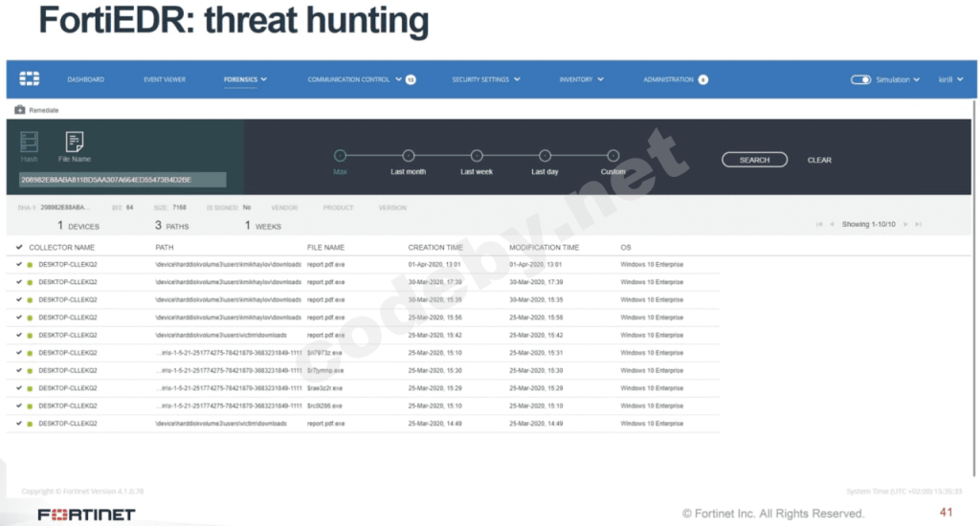
Task: Open the Forensics menu
Action: 240,79
